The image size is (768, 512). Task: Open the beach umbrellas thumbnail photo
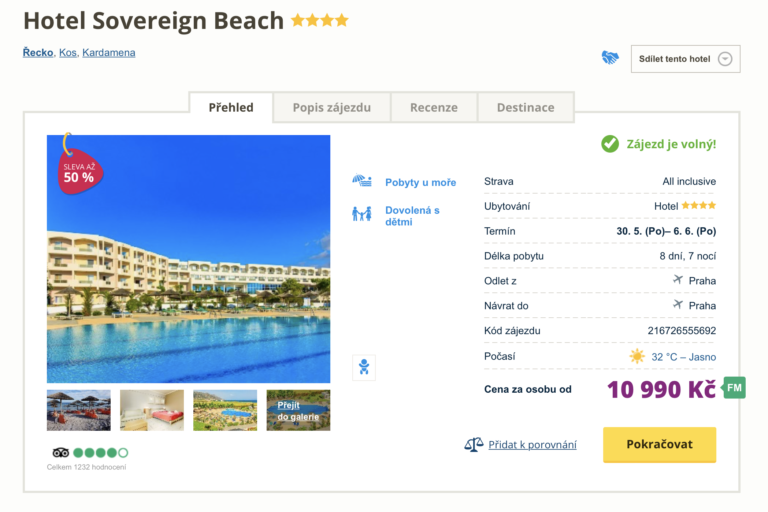[79, 410]
